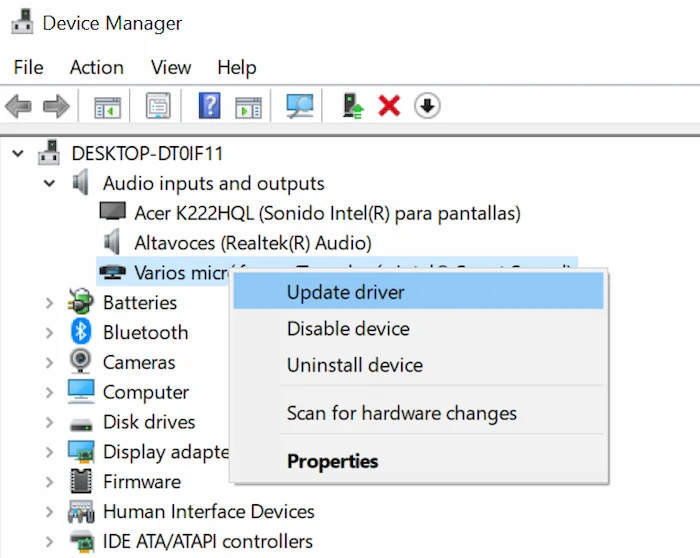Viewport: 700px width, 558px height.
Task: Click the IDE ATA/ATAPI controllers icon
Action: [x=82, y=541]
